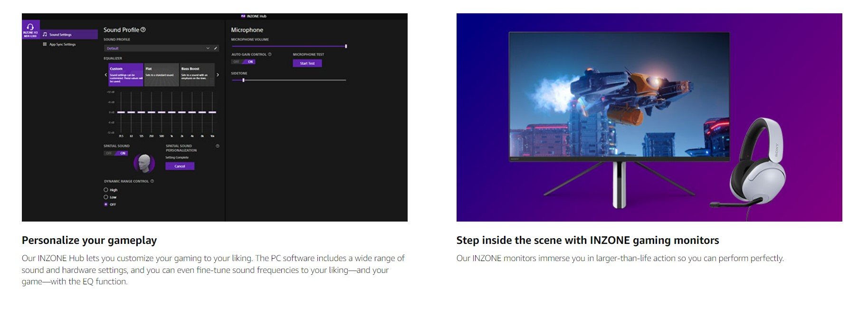Viewport: 868px width, 310px height.
Task: Select High dynamic range control option
Action: tap(106, 190)
